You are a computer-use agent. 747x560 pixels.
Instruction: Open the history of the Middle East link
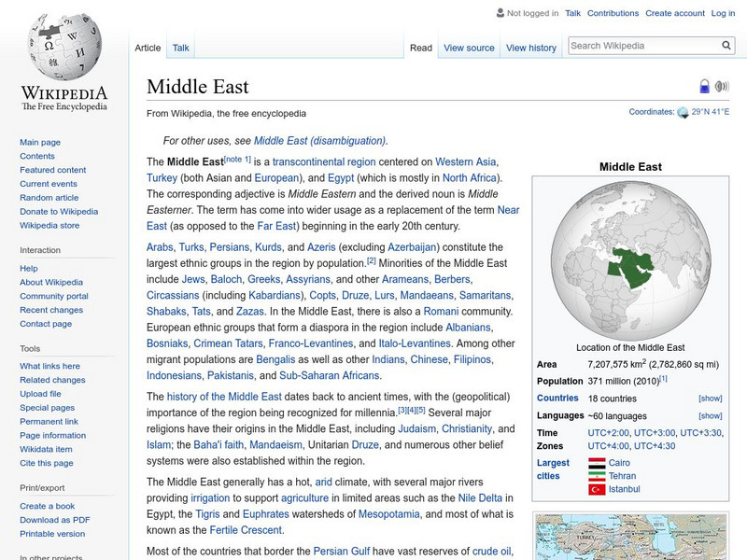(224, 397)
